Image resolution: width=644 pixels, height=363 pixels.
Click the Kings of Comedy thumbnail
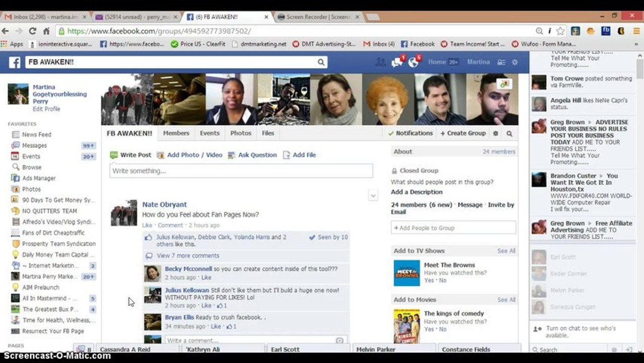[406, 326]
